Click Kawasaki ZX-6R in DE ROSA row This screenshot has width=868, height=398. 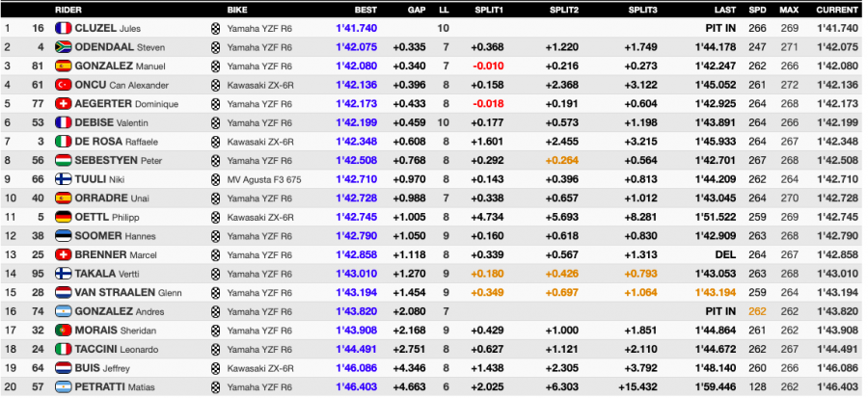click(x=260, y=142)
